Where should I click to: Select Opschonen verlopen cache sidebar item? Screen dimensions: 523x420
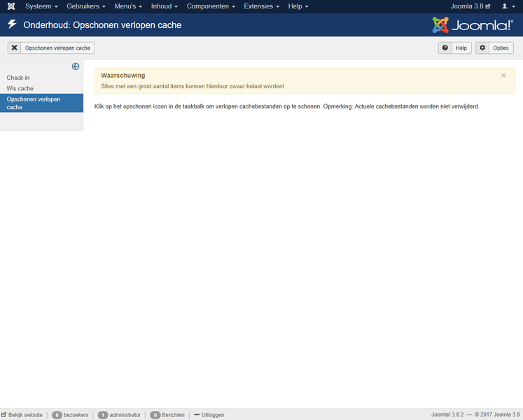point(42,103)
